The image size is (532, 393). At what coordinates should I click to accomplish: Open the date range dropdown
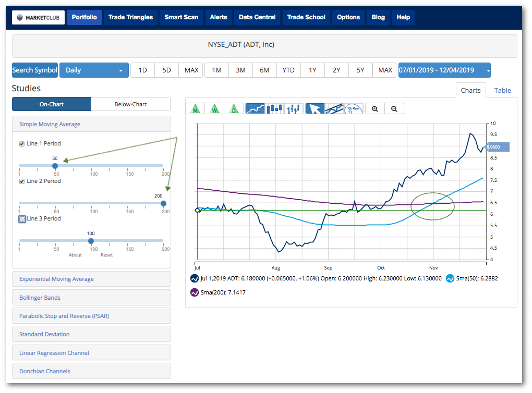(444, 70)
